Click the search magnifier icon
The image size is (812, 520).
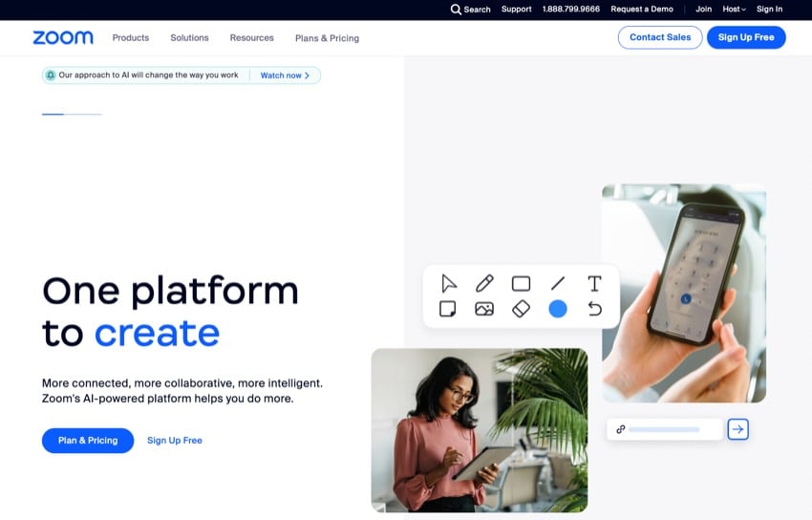[x=456, y=10]
